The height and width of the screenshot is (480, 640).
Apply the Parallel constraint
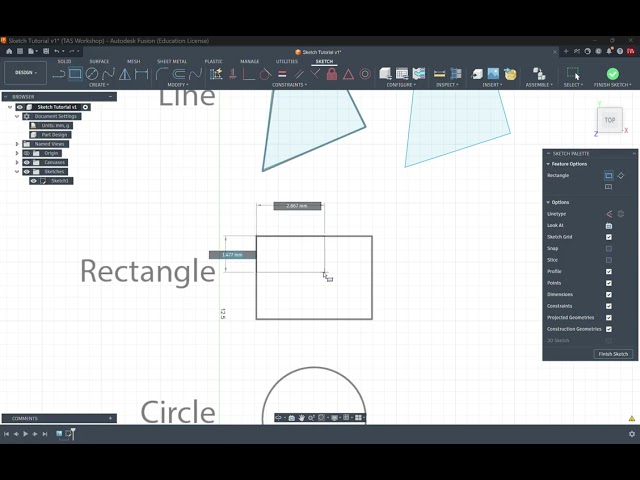point(299,74)
